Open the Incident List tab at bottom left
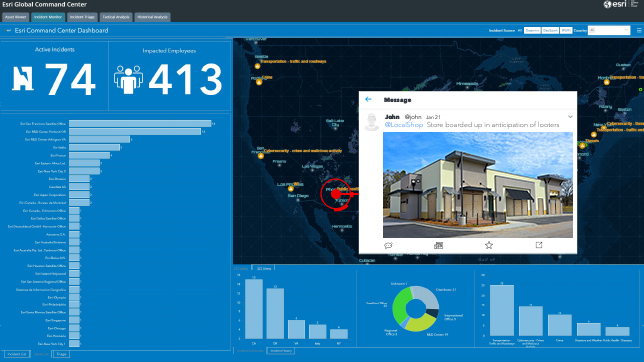Image resolution: width=644 pixels, height=362 pixels. [x=16, y=354]
